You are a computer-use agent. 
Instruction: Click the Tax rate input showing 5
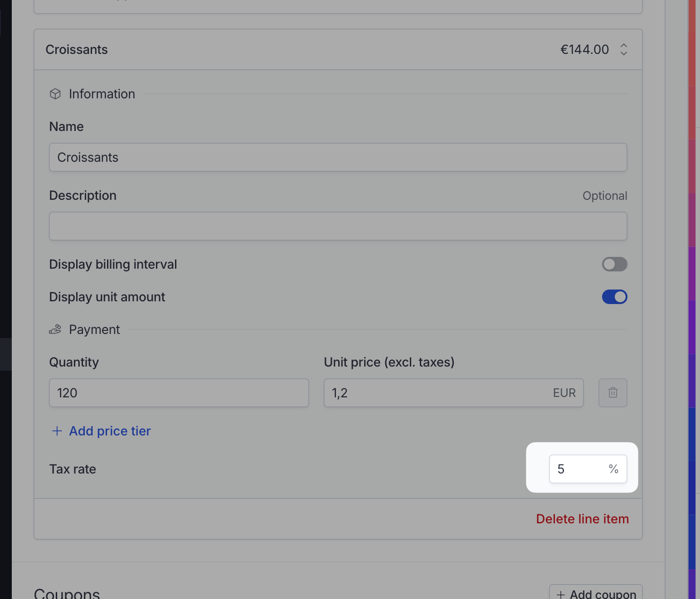[588, 469]
